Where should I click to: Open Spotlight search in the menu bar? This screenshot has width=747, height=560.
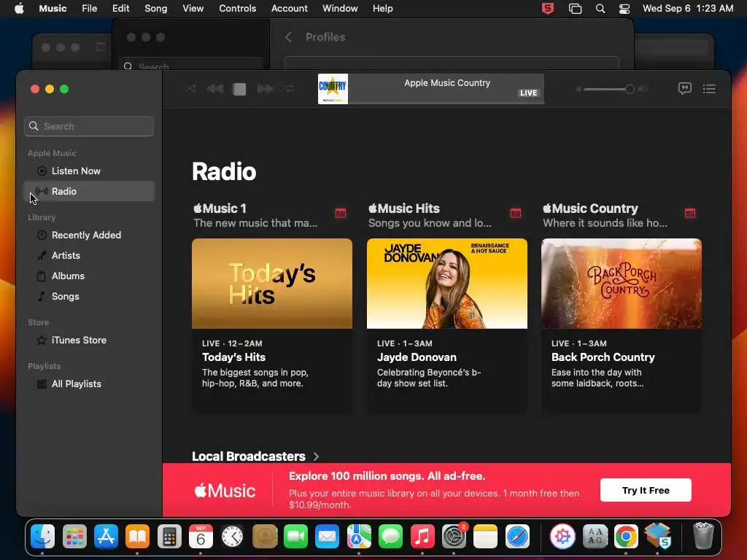600,9
